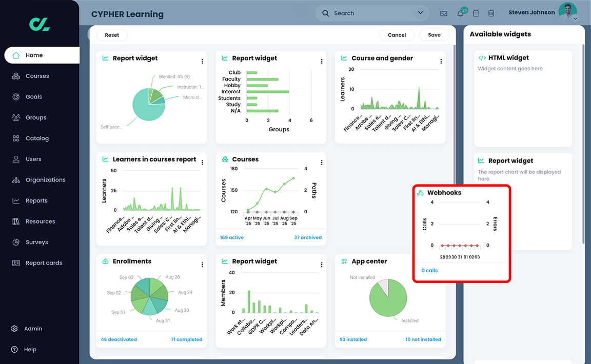Open options menu of Members Report widget

pos(322,265)
